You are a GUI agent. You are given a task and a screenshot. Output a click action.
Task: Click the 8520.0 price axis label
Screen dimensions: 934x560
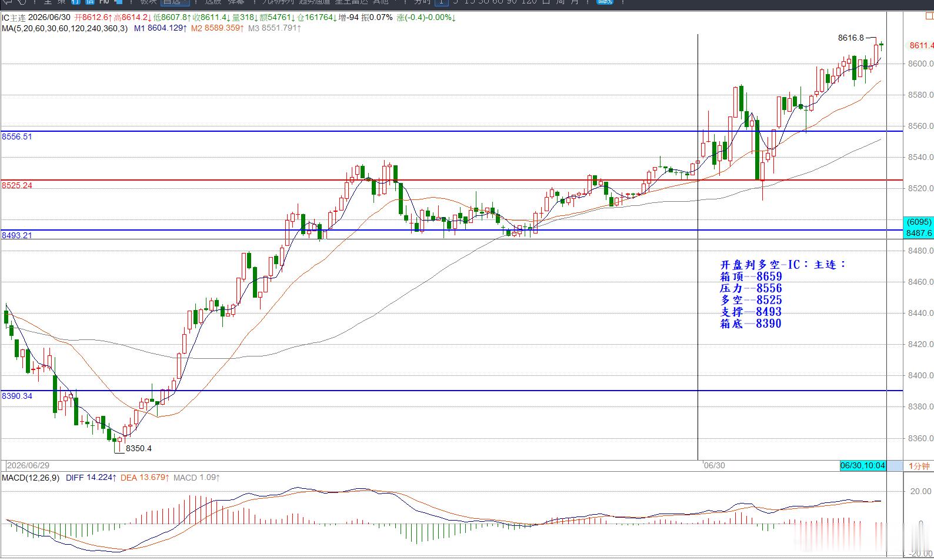click(920, 188)
